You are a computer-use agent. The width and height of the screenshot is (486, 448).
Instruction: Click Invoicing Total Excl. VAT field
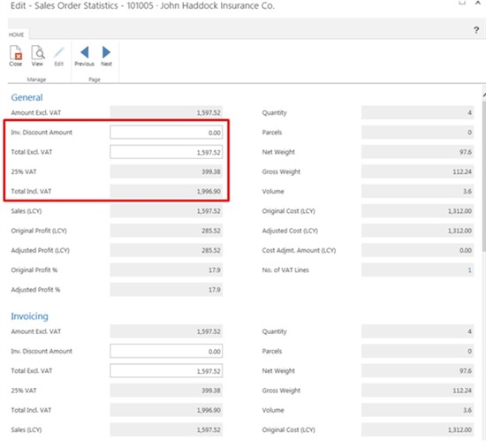[x=166, y=371]
